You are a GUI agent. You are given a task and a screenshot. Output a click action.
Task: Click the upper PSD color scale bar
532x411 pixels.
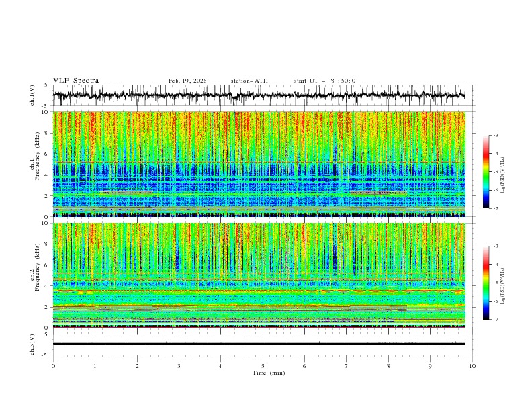[486, 172]
